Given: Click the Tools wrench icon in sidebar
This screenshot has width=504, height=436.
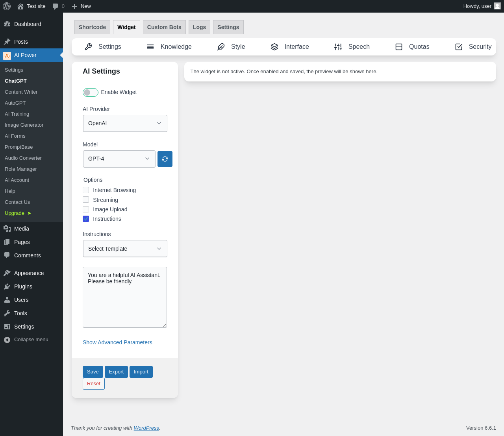Looking at the screenshot, I should coord(7,313).
